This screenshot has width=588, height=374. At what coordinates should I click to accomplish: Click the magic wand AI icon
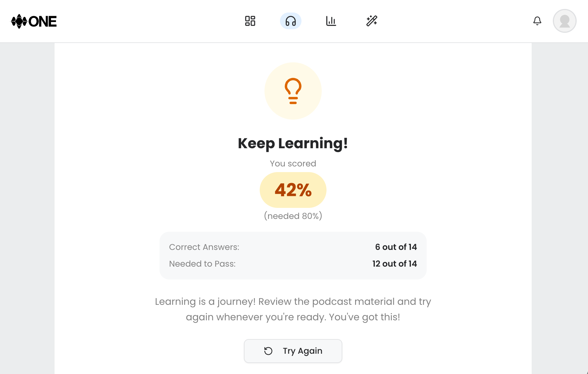372,21
